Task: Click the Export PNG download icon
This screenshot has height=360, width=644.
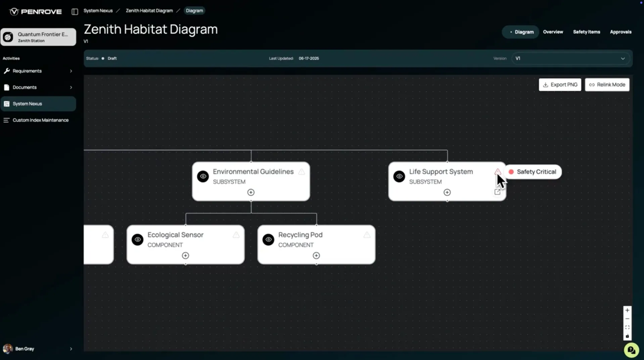Action: click(546, 85)
